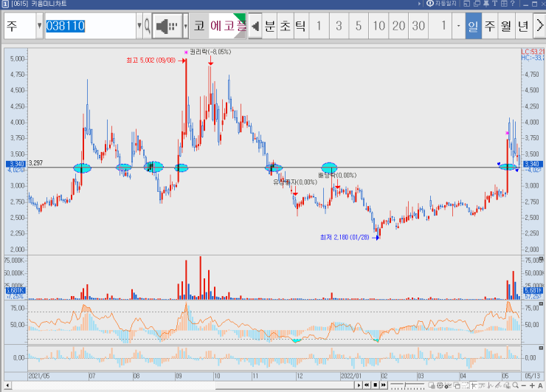Screen dimensions: 546x392
Task: Click the eraser delete-drawings icon
Action: (x=507, y=385)
